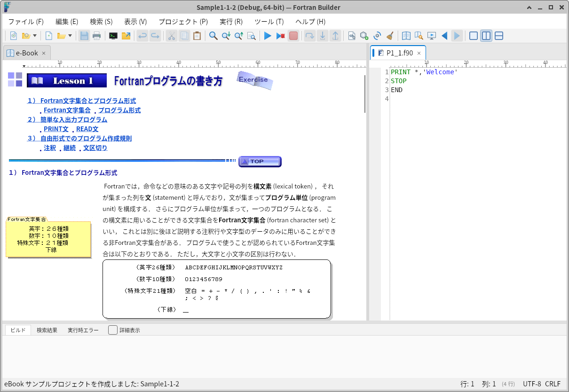Click the Compile file icon
The image size is (569, 392).
(x=351, y=36)
